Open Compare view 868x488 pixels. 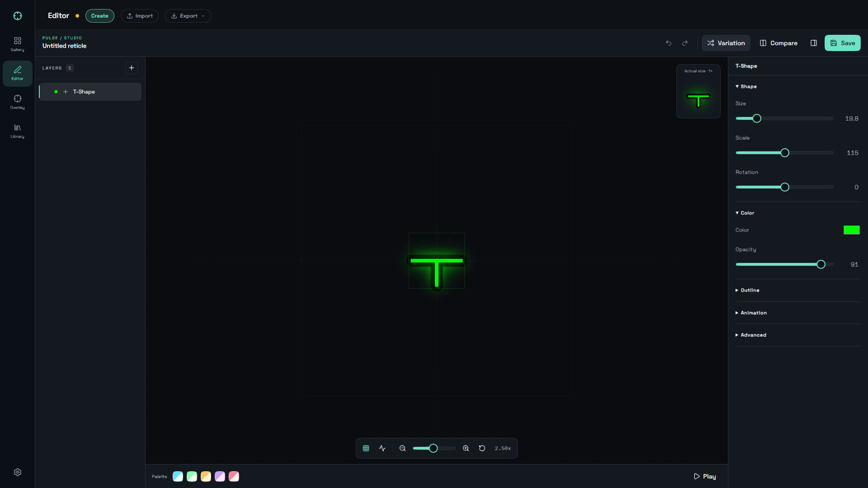(x=778, y=43)
